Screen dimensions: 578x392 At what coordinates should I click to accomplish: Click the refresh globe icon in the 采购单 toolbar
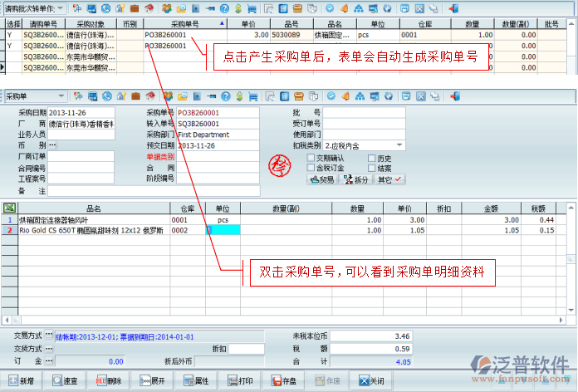(x=389, y=96)
